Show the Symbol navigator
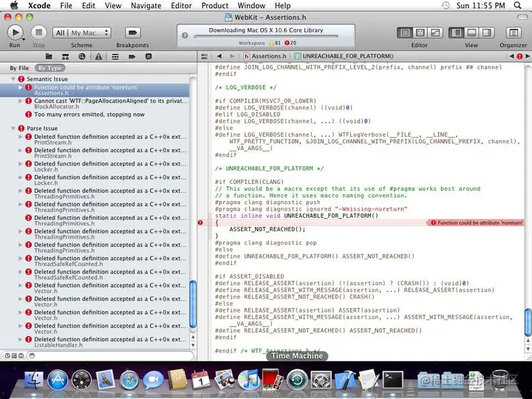Viewport: 532px width, 399px height. (66, 56)
